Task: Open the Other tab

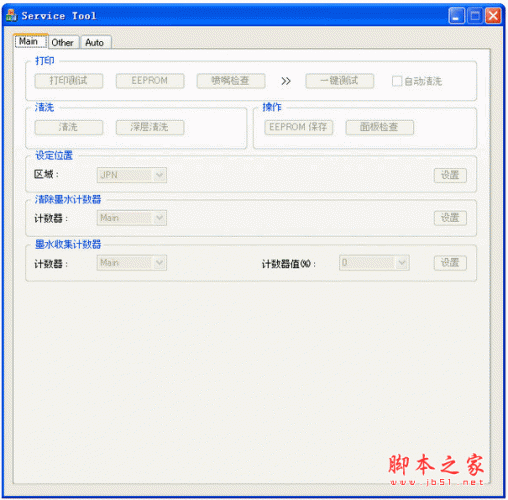Action: coord(63,42)
